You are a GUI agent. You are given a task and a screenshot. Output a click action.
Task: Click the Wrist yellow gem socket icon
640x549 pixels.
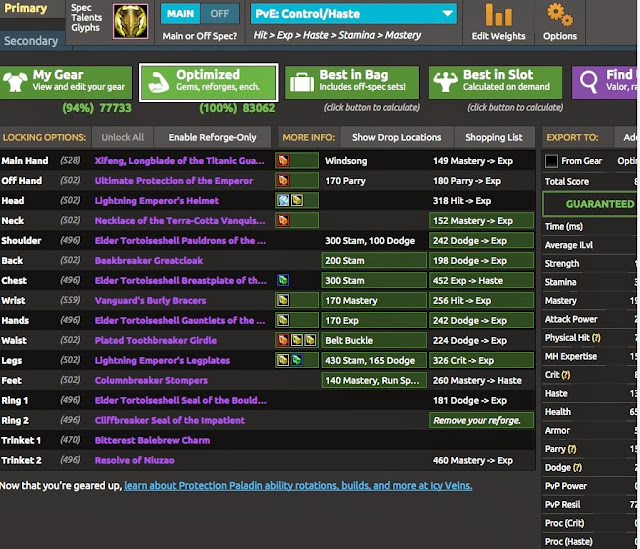click(283, 300)
